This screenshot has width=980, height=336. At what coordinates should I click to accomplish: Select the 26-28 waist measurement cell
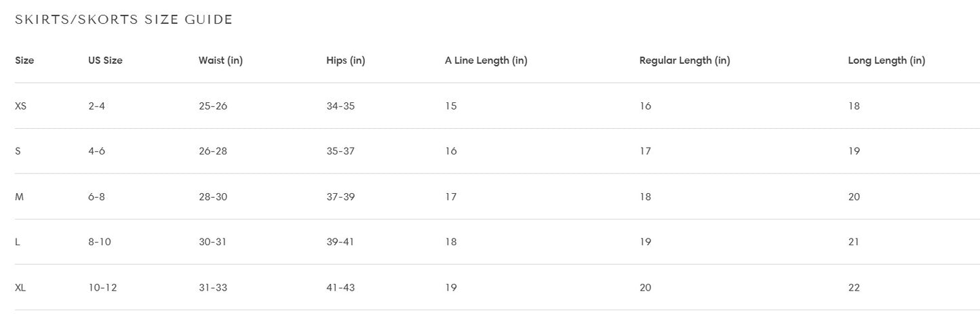click(x=213, y=151)
